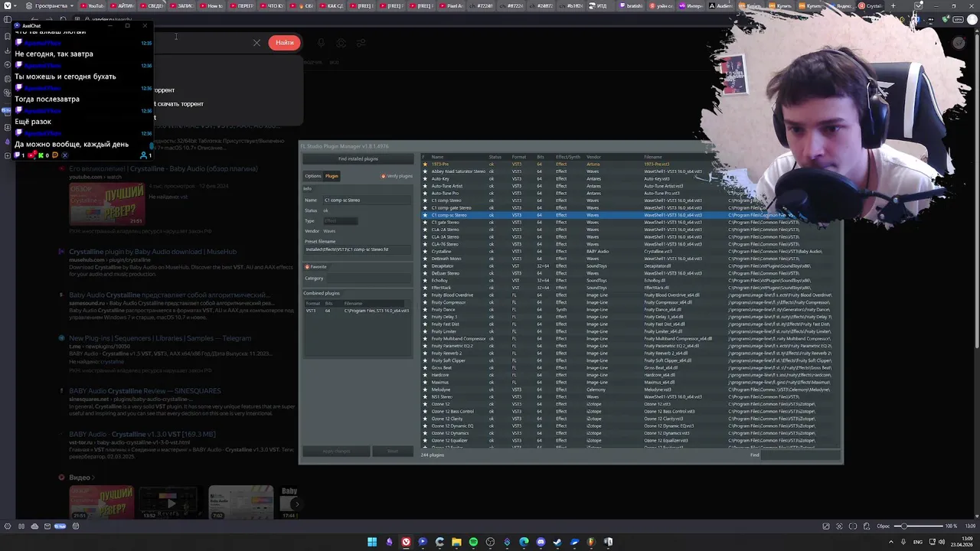
Task: Adjust the browser zoom slider
Action: pyautogui.click(x=917, y=527)
